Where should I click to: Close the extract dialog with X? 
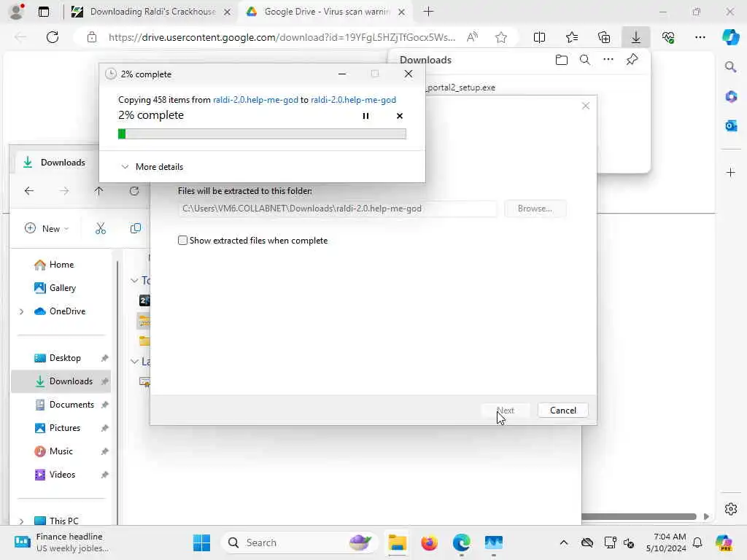pos(586,106)
